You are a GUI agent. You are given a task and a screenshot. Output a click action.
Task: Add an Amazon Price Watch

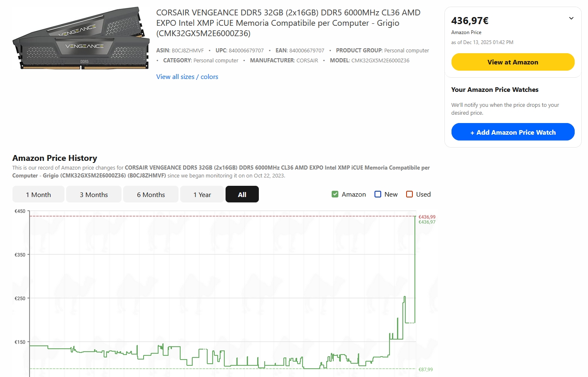point(513,132)
